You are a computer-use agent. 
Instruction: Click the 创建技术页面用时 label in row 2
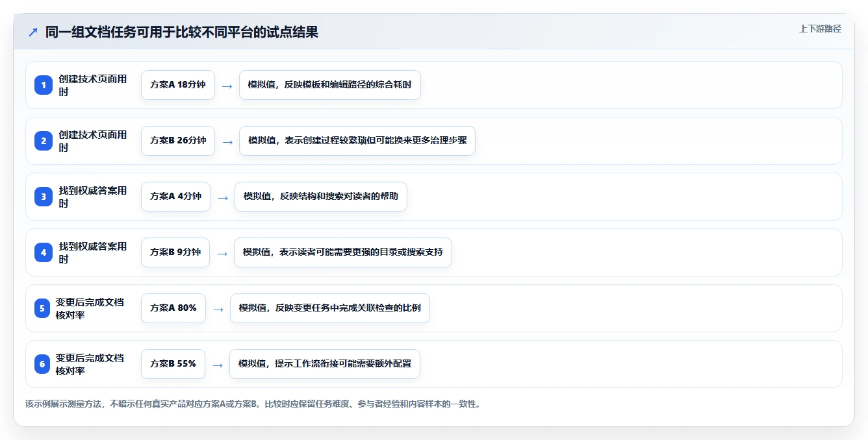tap(93, 141)
